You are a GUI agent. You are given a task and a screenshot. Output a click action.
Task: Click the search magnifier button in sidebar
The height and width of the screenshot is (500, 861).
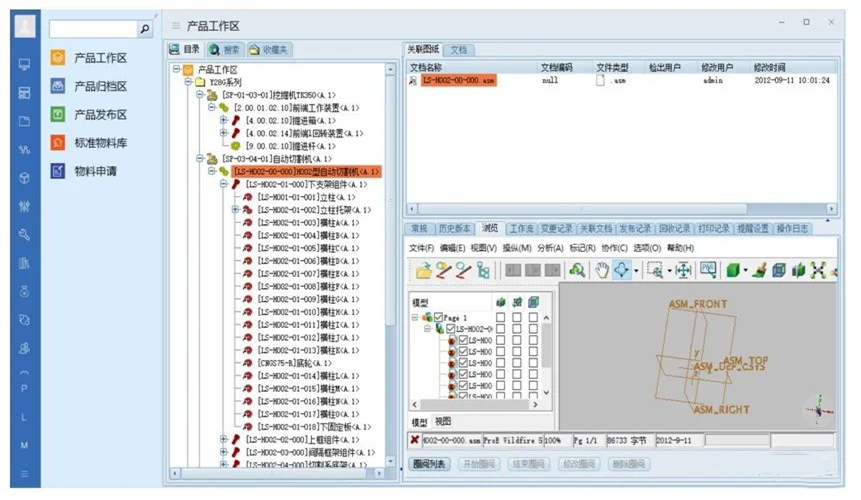coord(144,30)
